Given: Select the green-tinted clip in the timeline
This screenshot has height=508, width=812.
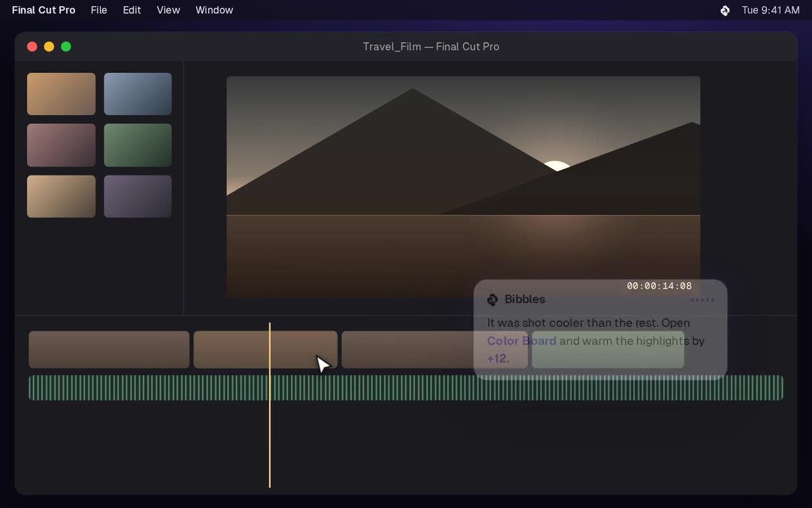Looking at the screenshot, I should pos(608,349).
